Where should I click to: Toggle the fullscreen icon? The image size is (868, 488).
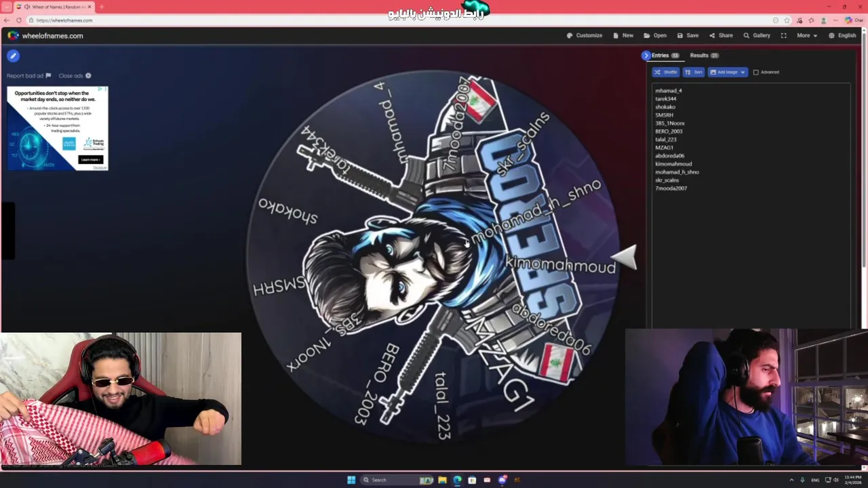tap(784, 35)
